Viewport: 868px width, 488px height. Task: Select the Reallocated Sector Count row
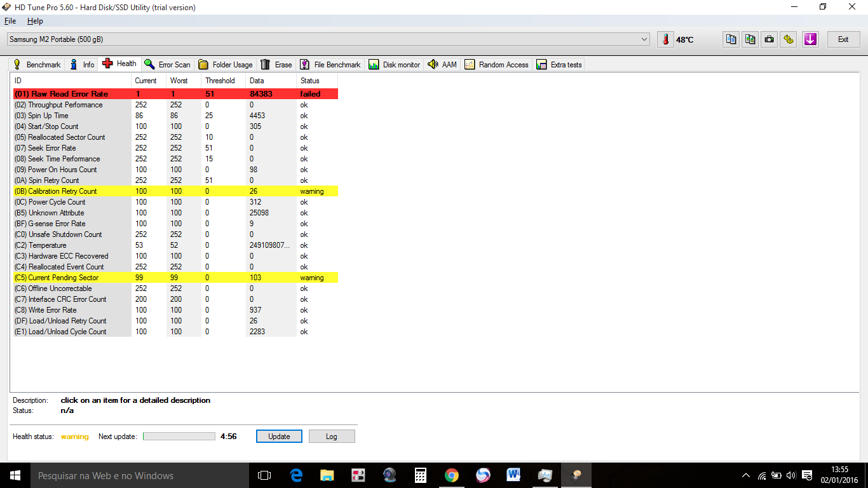click(x=175, y=137)
